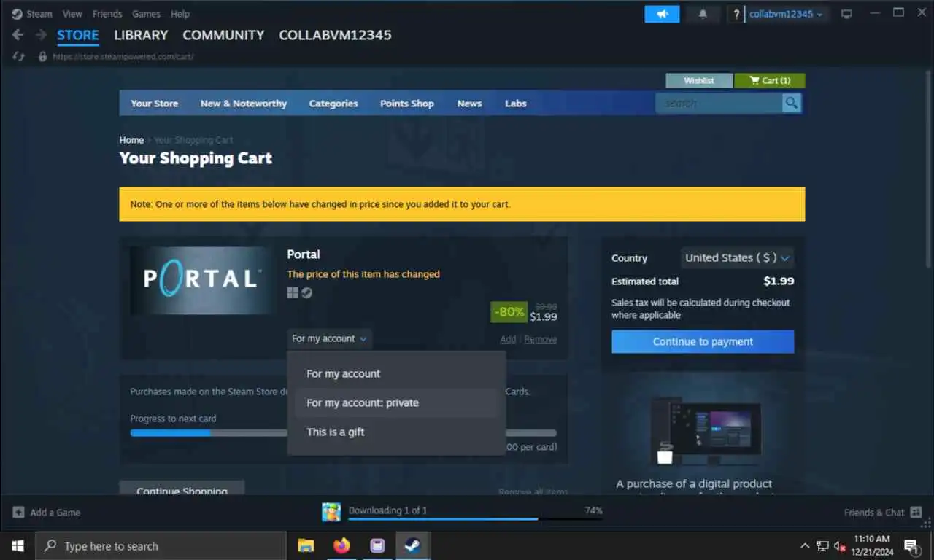The image size is (934, 560).
Task: Click the Portal game title
Action: [x=304, y=254]
